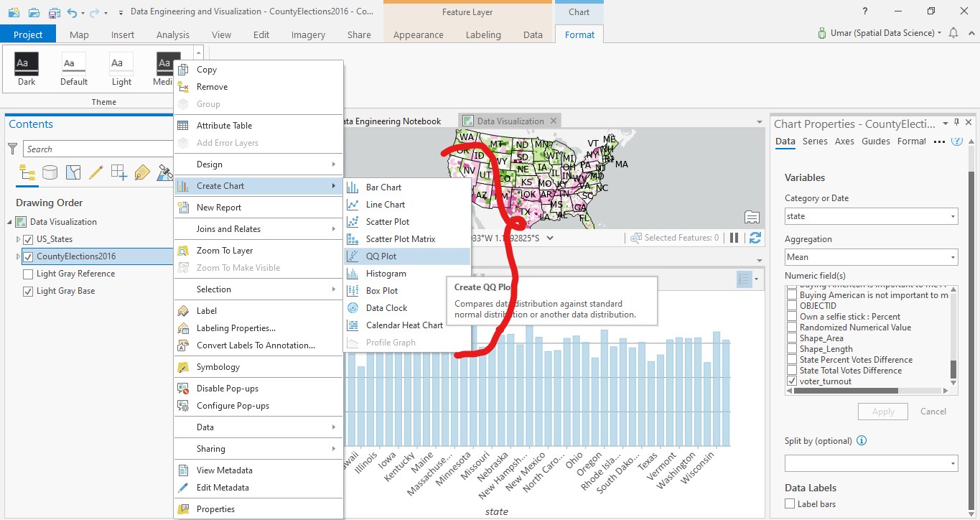Viewport: 980px width, 520px height.
Task: Click the Cancel button in Chart Properties
Action: (x=933, y=411)
